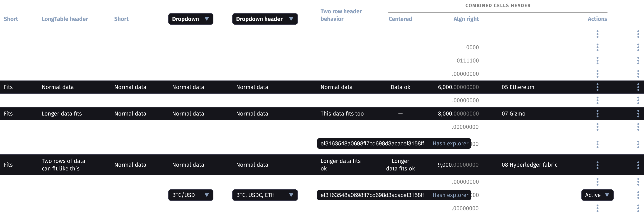
Task: Click Actions column kebab in 03 Cryptocoin row
Action: pos(597,60)
